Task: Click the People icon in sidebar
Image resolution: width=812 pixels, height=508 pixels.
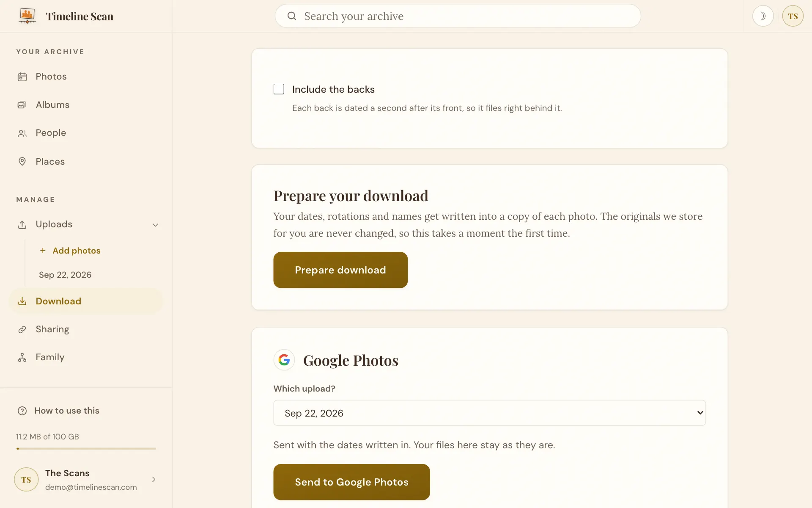Action: click(x=22, y=133)
